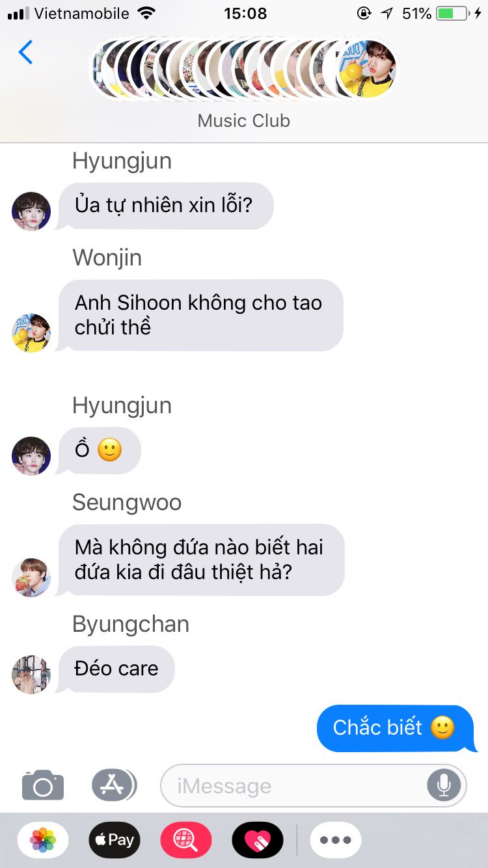This screenshot has width=488, height=868.
Task: Tap the battery indicator in the status bar
Action: pyautogui.click(x=453, y=13)
